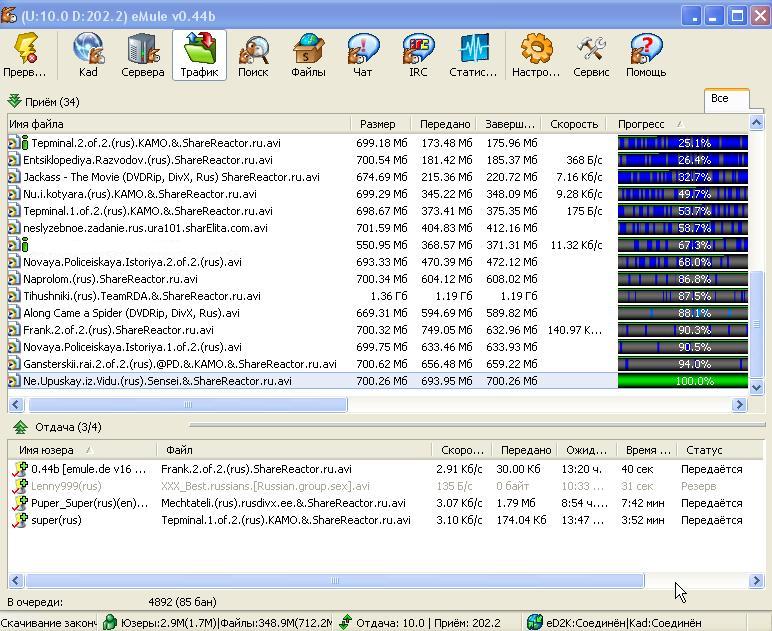Select Tihushniki.(rus).TeamRDA.&.ShareReactor.ru.avi row
Screen dimensions: 772x631
click(x=378, y=296)
